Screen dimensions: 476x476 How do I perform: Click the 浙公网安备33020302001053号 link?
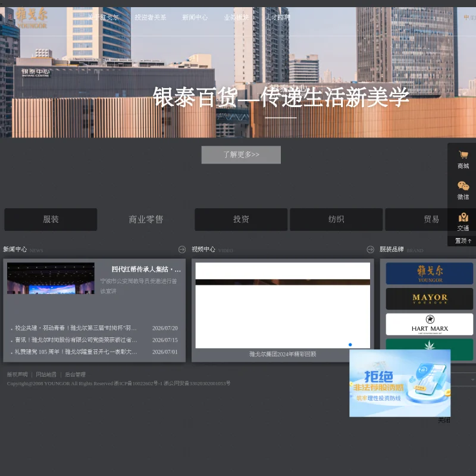click(197, 383)
